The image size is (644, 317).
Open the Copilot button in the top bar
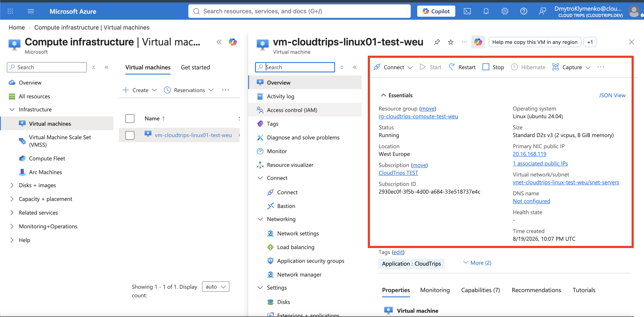pyautogui.click(x=436, y=11)
